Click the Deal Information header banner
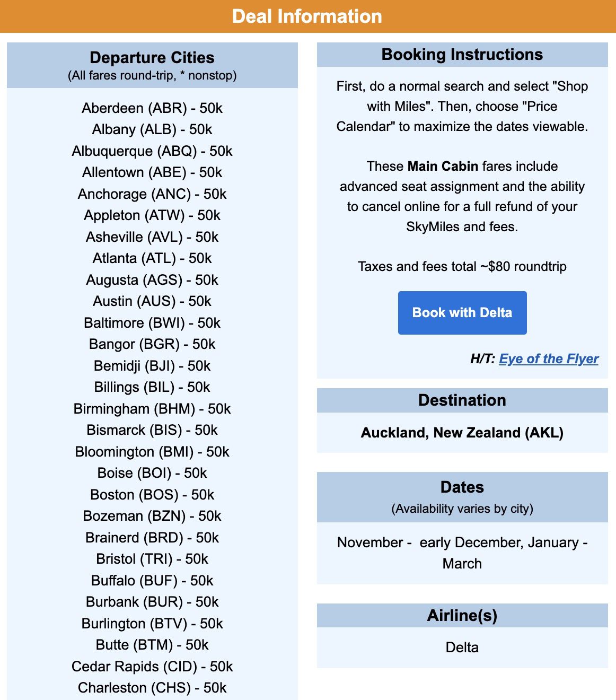Screen dimensions: 616x700 (307, 16)
